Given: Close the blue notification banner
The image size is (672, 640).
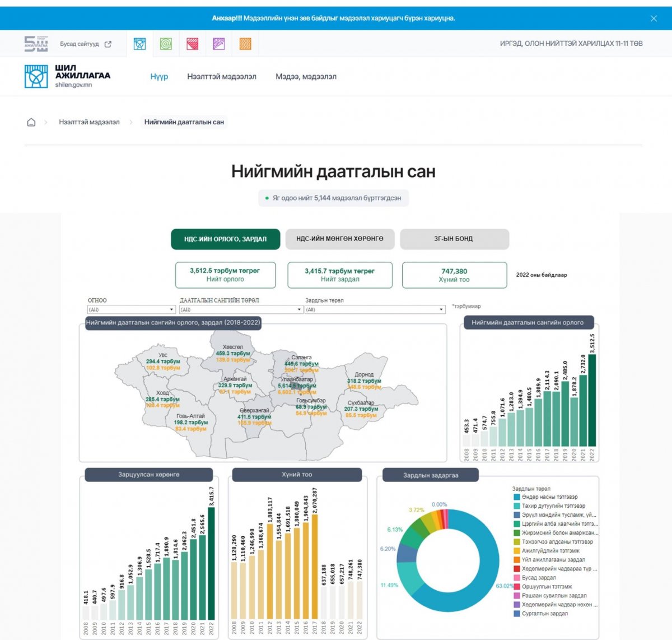Looking at the screenshot, I should tap(654, 18).
